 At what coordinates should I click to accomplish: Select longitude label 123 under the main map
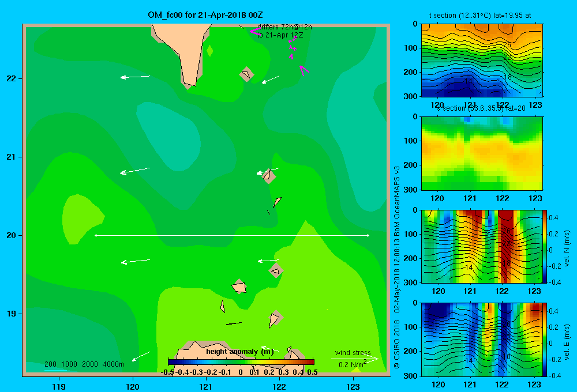pos(353,386)
